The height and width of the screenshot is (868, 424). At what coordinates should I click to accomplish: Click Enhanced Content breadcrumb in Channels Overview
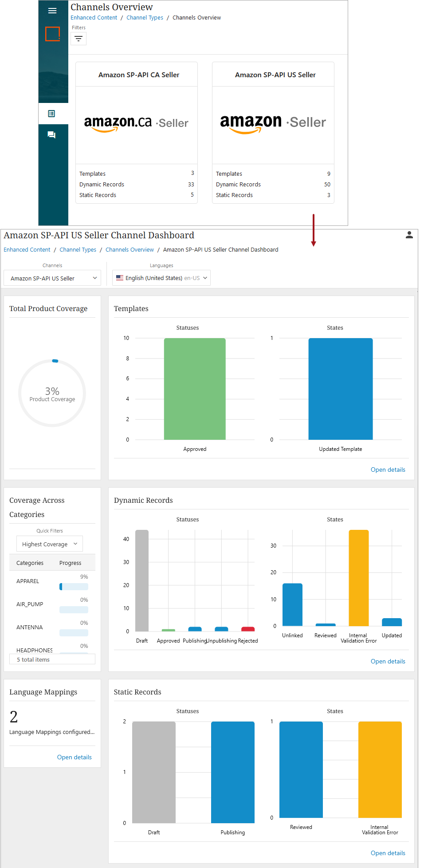94,18
